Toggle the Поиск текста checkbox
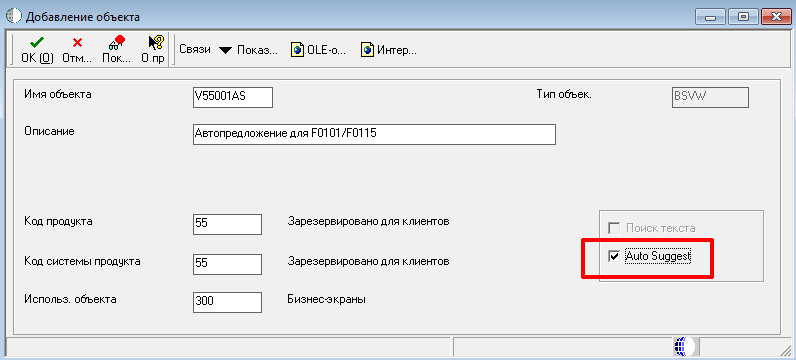The image size is (796, 360). coord(614,228)
